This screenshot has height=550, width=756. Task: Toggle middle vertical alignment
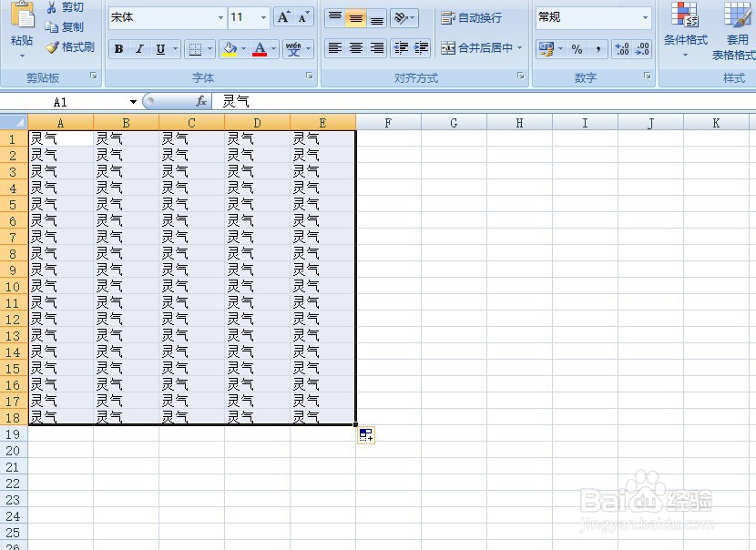(356, 18)
